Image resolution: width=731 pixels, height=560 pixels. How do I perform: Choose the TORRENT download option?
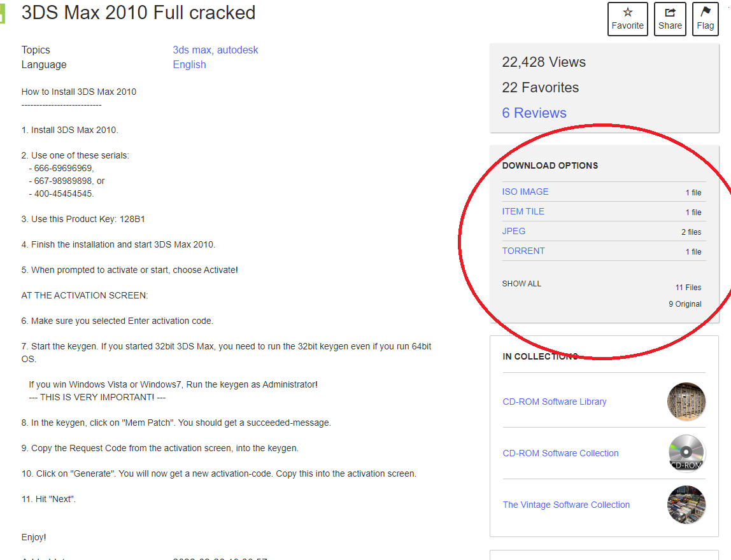[523, 251]
